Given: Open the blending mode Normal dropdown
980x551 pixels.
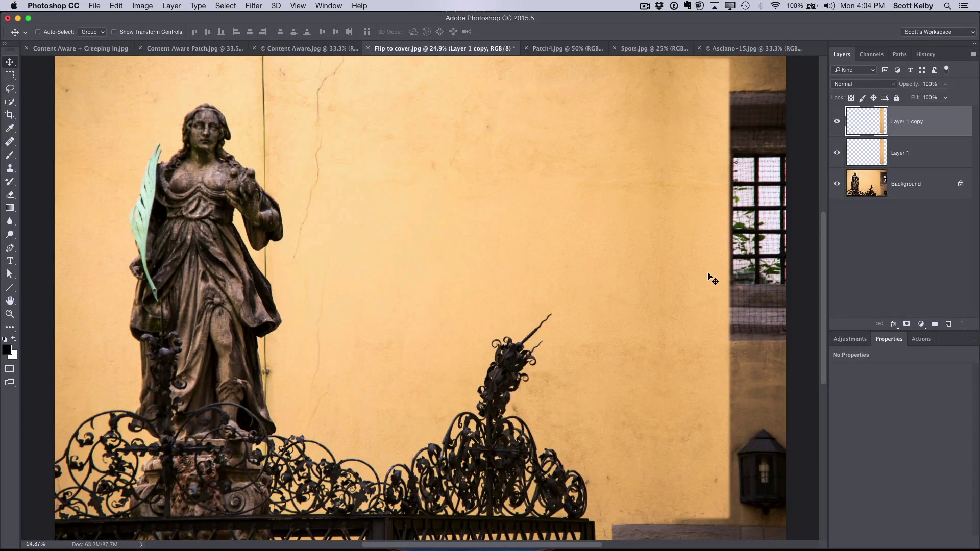Looking at the screenshot, I should point(864,83).
